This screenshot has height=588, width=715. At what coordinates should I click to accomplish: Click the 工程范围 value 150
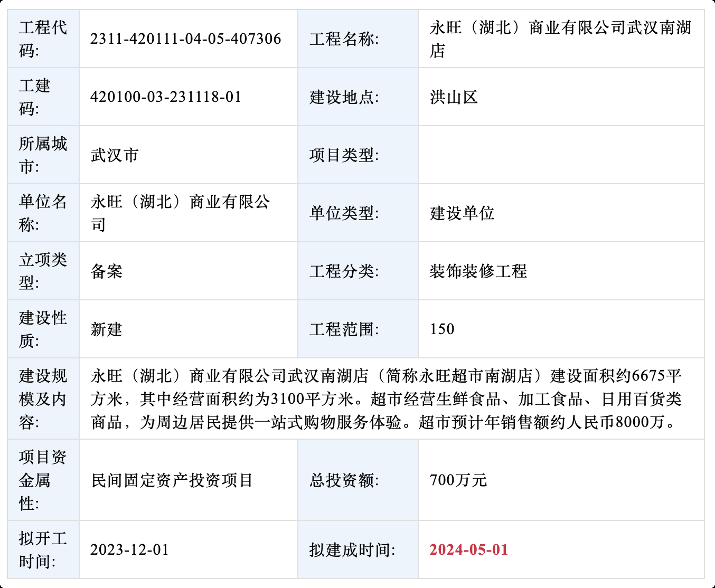(x=442, y=329)
